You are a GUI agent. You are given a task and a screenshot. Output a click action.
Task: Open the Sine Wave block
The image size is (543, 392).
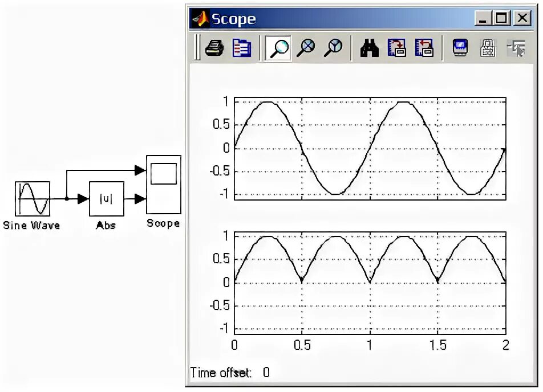coord(33,198)
